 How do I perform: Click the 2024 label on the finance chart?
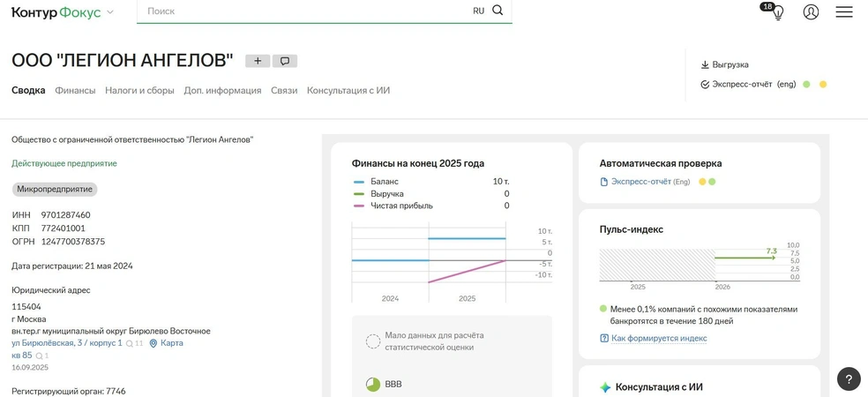pyautogui.click(x=390, y=298)
